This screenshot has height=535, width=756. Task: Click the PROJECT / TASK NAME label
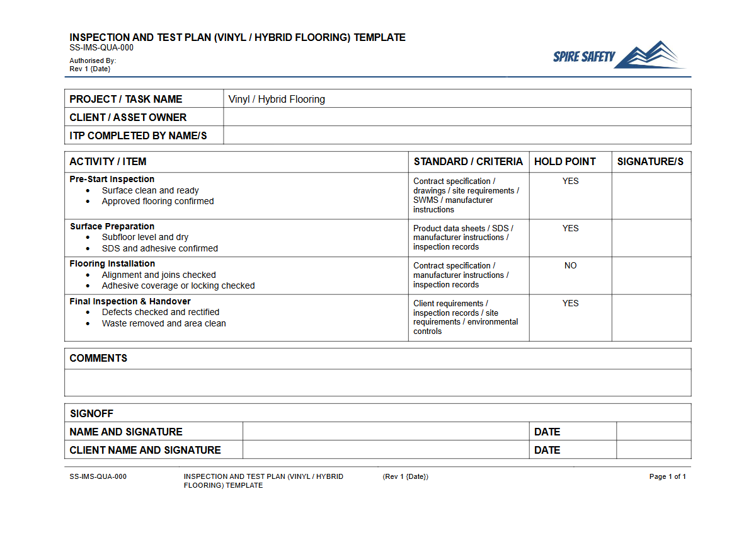[x=126, y=99]
